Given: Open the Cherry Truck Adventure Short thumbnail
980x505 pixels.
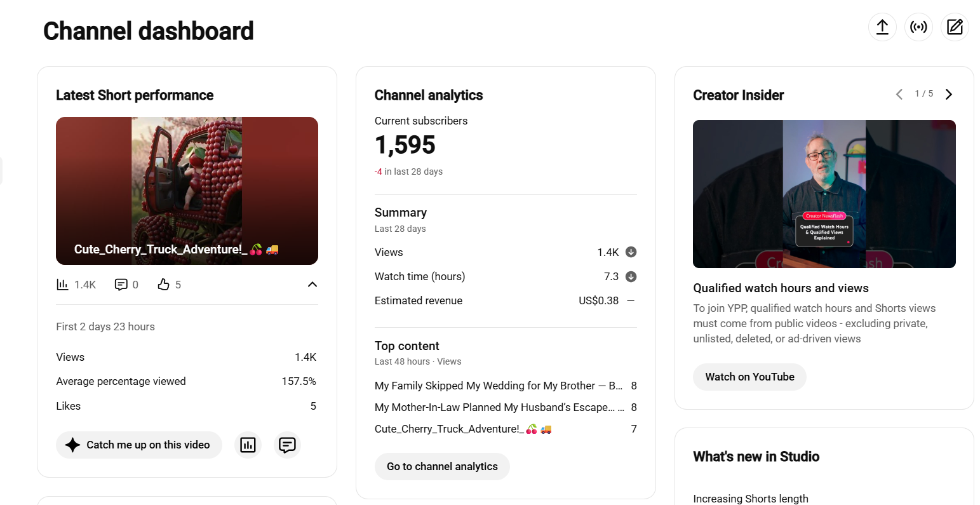Looking at the screenshot, I should [187, 191].
